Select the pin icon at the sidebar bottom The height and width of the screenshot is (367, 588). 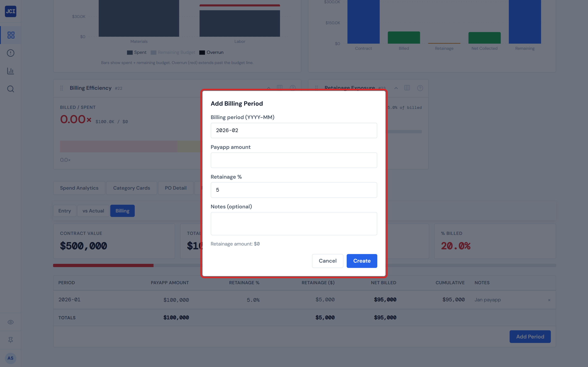(10, 339)
